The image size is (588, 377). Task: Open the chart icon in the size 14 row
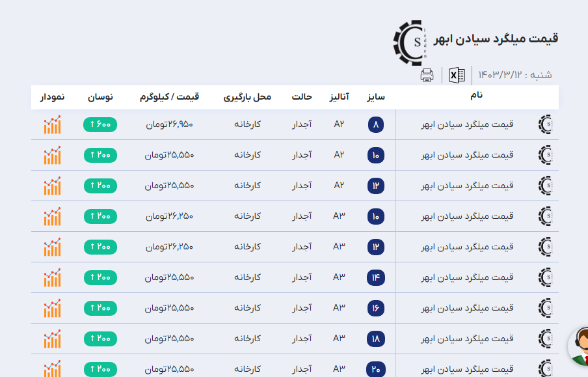(52, 277)
